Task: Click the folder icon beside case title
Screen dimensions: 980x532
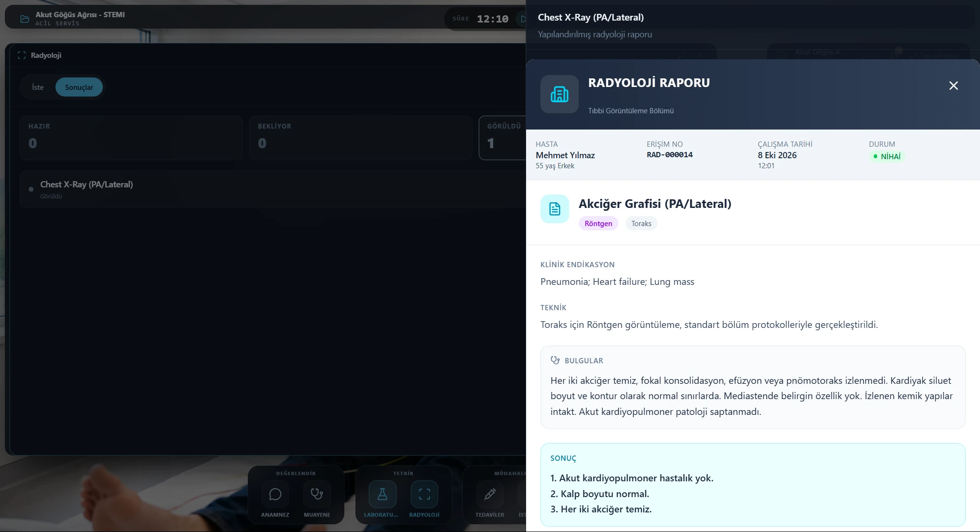Action: (x=24, y=19)
